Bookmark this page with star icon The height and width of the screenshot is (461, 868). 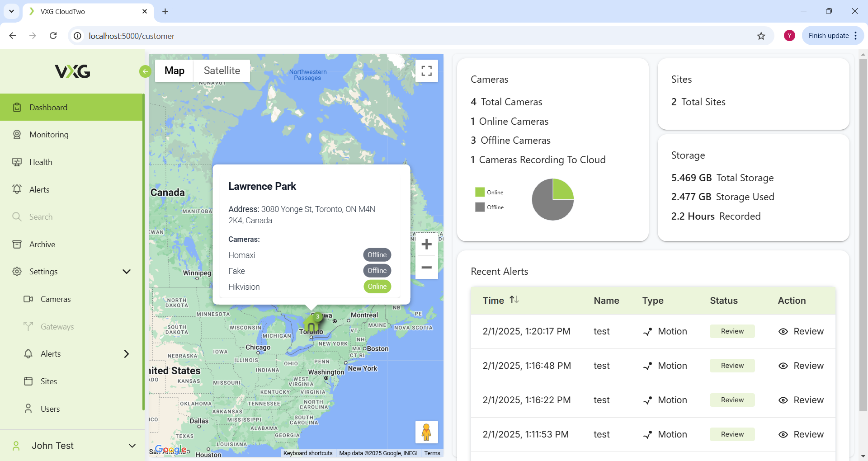pos(761,36)
